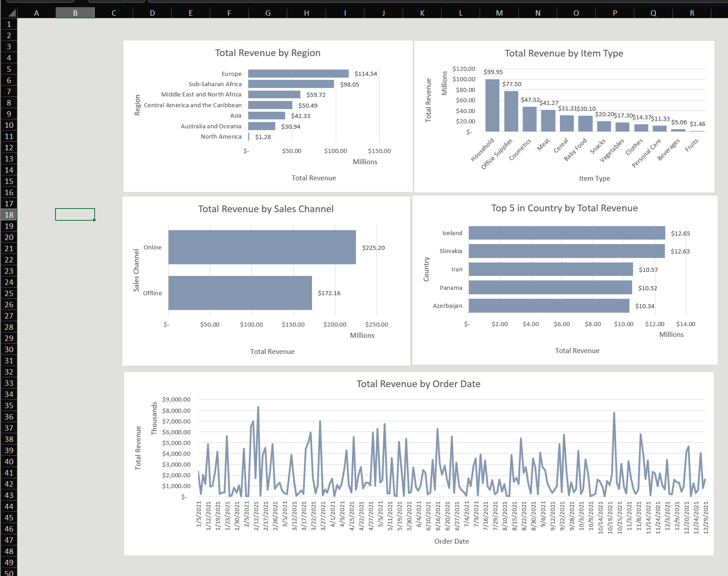Click the $98.05 data label
Viewport: 728px width, 576px height.
pyautogui.click(x=350, y=84)
